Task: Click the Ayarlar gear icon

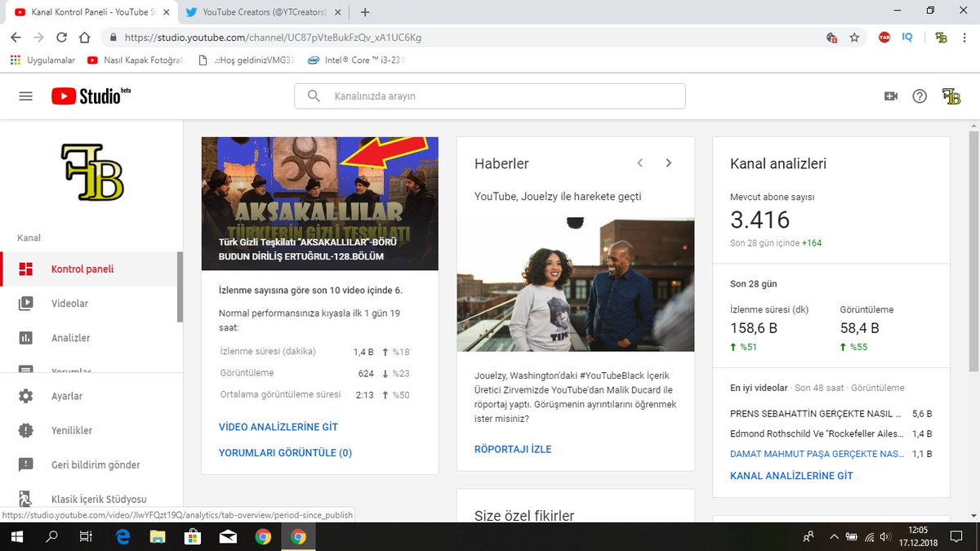Action: [x=26, y=396]
